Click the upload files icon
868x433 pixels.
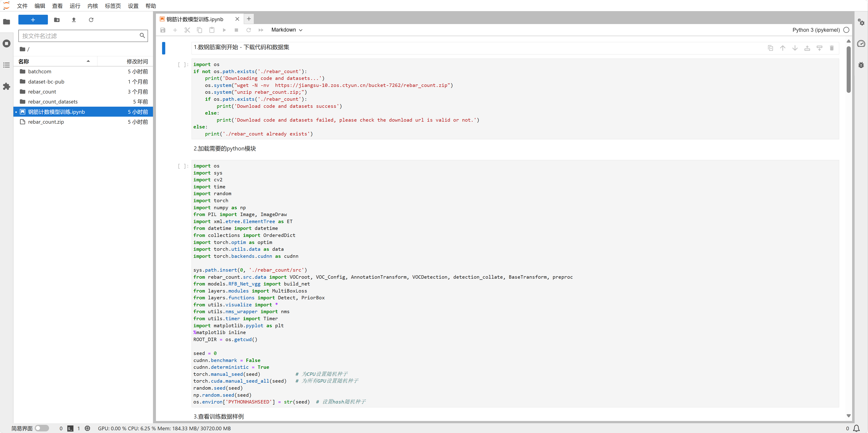(x=74, y=20)
